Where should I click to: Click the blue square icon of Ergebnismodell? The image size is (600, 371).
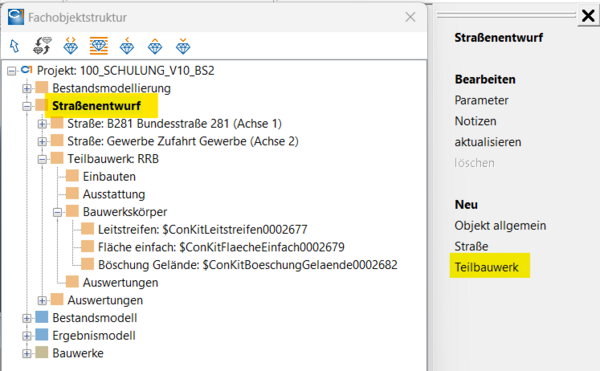click(42, 335)
